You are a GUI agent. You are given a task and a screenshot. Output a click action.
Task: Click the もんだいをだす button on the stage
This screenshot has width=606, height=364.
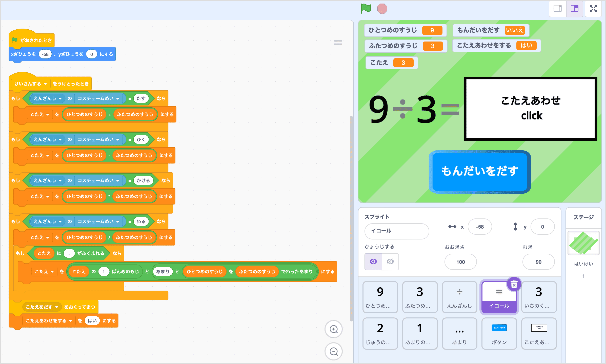tap(480, 172)
